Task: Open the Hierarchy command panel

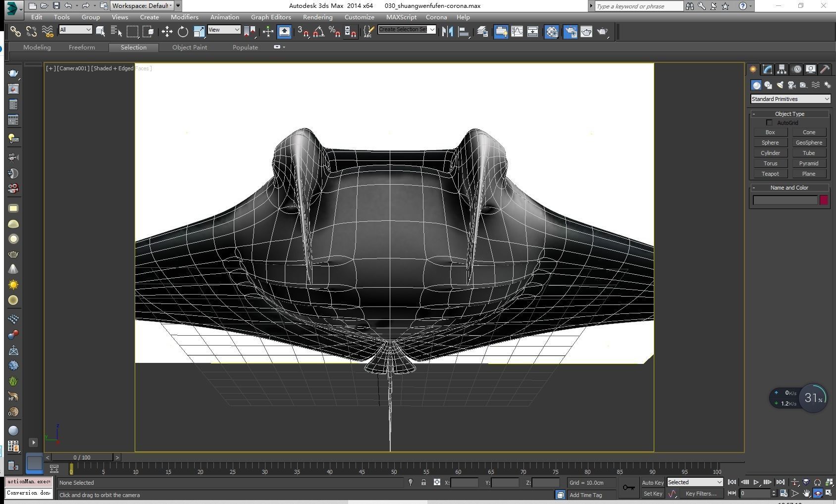Action: pyautogui.click(x=782, y=69)
